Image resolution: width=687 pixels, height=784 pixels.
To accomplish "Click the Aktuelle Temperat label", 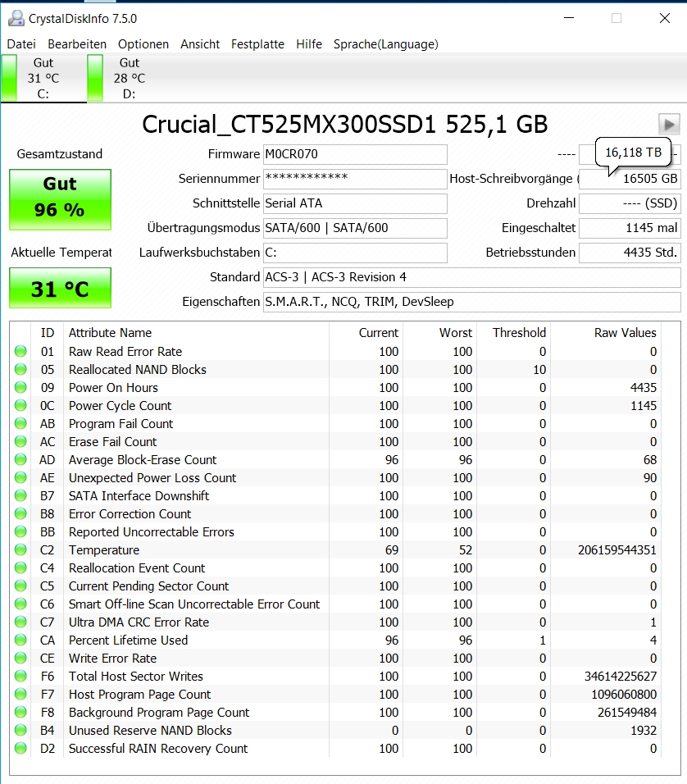I will coord(61,252).
